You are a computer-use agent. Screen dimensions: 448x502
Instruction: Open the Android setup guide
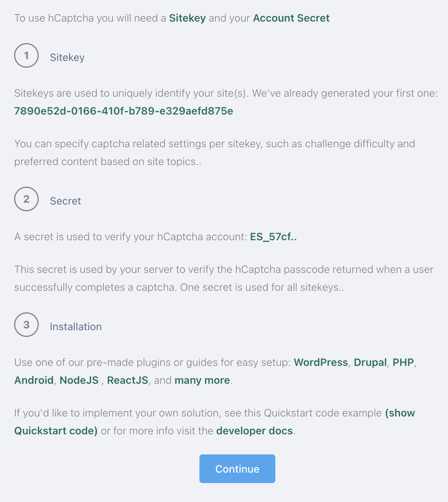pos(33,380)
